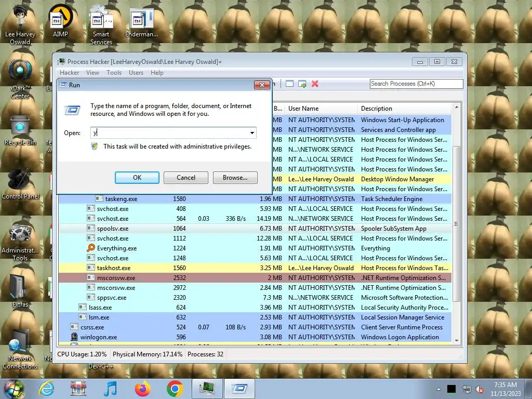
Task: Select mscorsvw.exe with PID 2532
Action: [x=255, y=277]
